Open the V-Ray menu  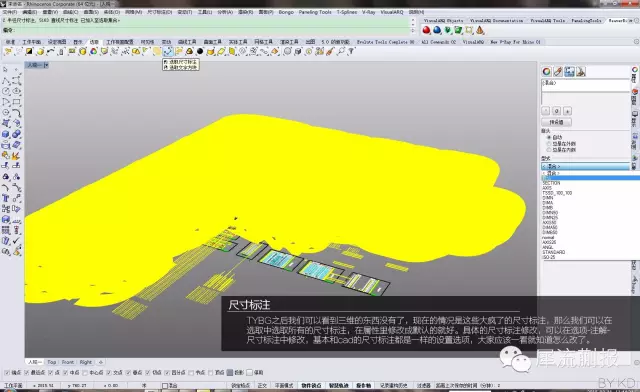click(369, 12)
